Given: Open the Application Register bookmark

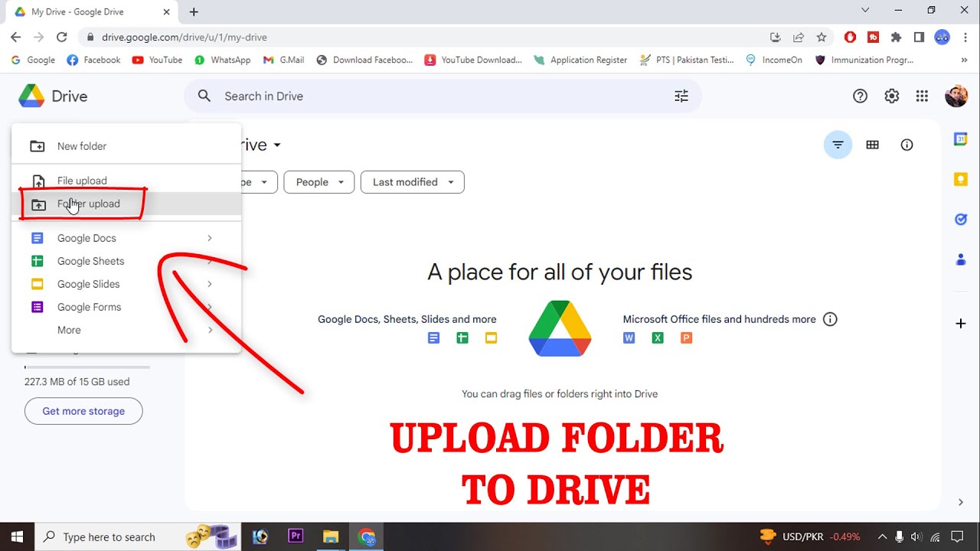Looking at the screenshot, I should [x=580, y=60].
